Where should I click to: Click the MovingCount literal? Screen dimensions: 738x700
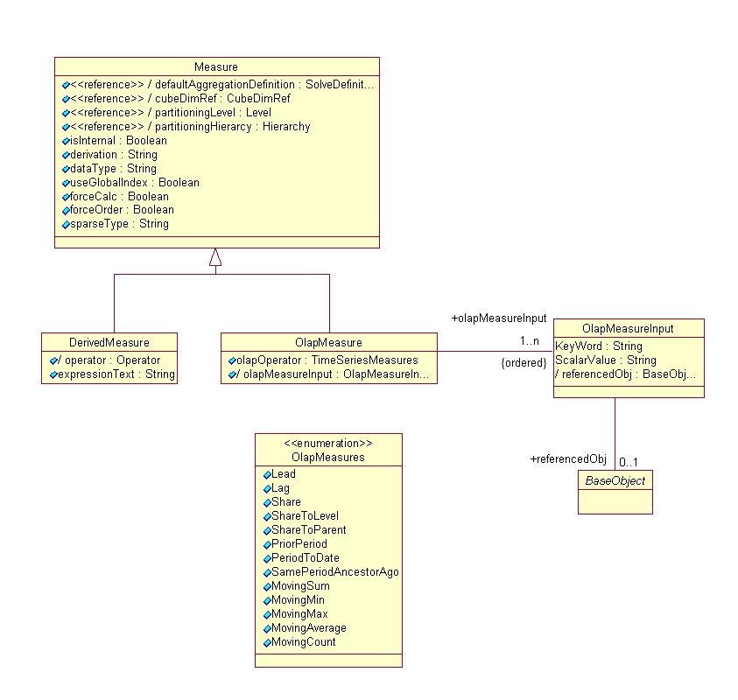[304, 642]
